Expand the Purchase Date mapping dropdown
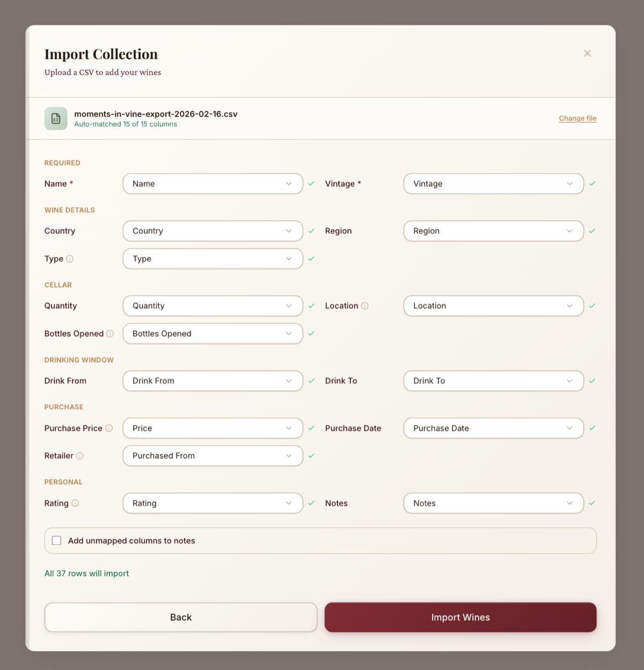 (x=493, y=428)
